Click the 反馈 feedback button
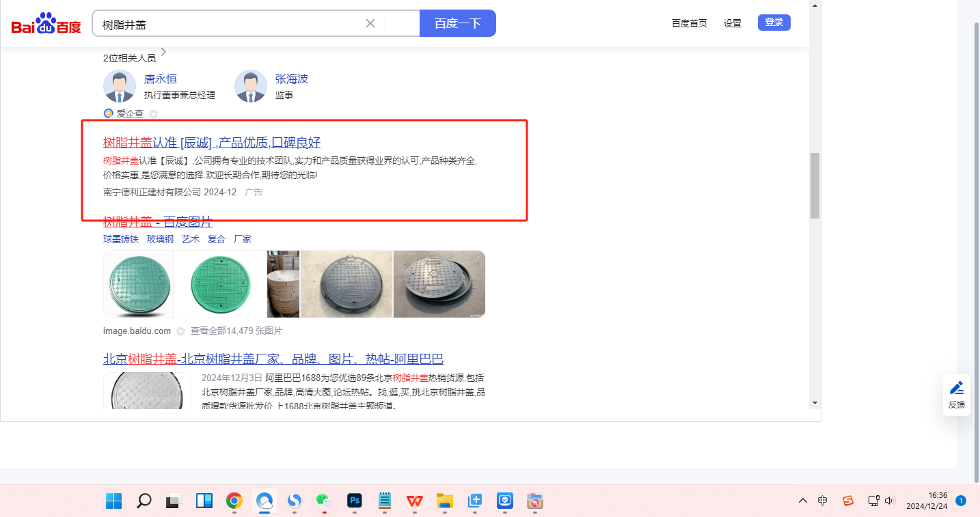Screen dimensions: 980x517 coord(957,395)
